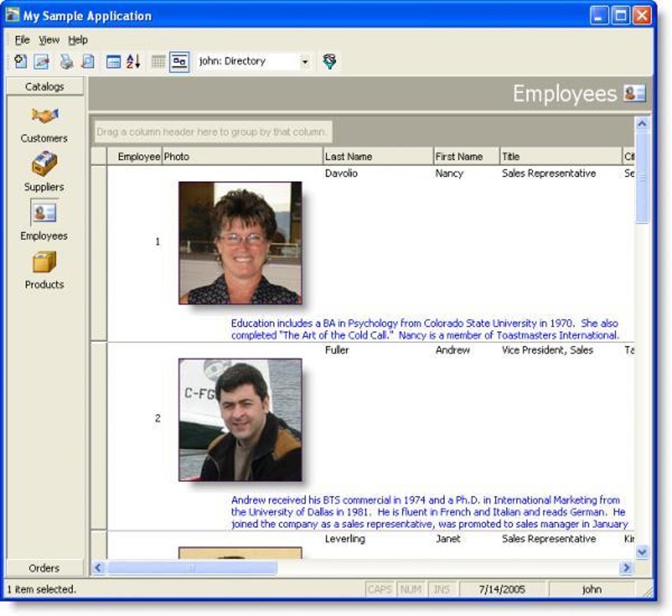Toggle the card view toolbar button
Screen dimensions: 672x616
(179, 62)
